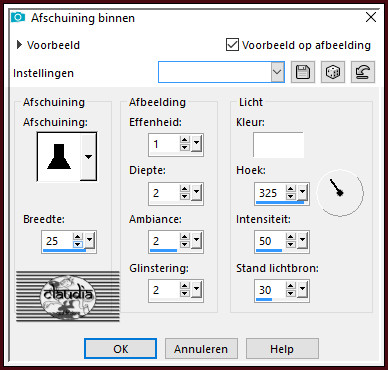Open the Effenheid slider dropdown arrow
388x370 pixels.
pyautogui.click(x=196, y=143)
